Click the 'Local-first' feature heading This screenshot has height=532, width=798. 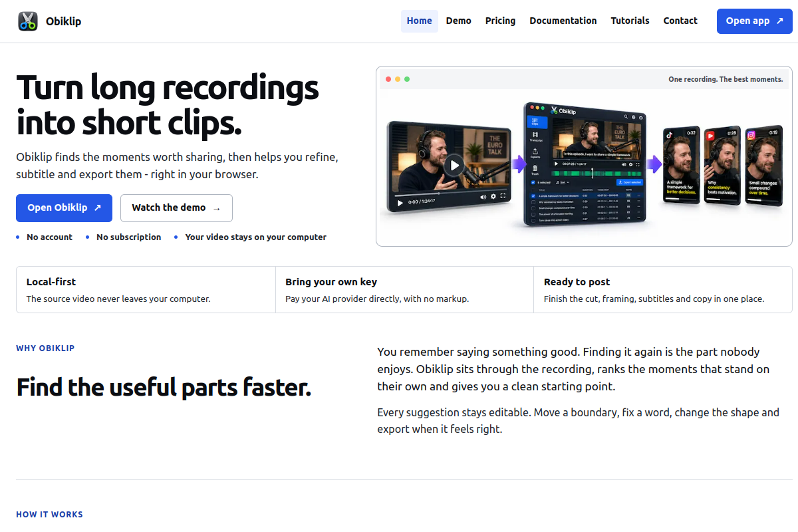coord(51,282)
